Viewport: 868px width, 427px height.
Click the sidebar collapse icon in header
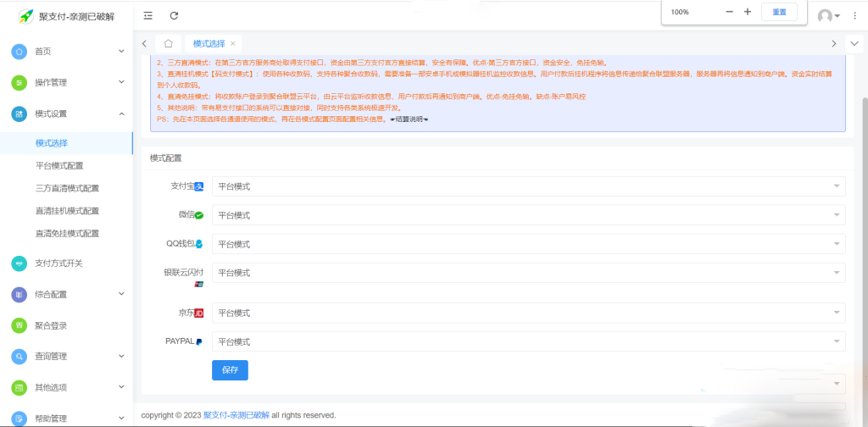pyautogui.click(x=148, y=15)
